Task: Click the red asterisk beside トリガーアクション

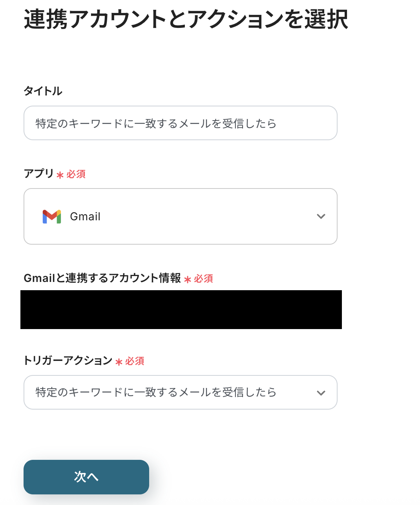Action: click(119, 362)
